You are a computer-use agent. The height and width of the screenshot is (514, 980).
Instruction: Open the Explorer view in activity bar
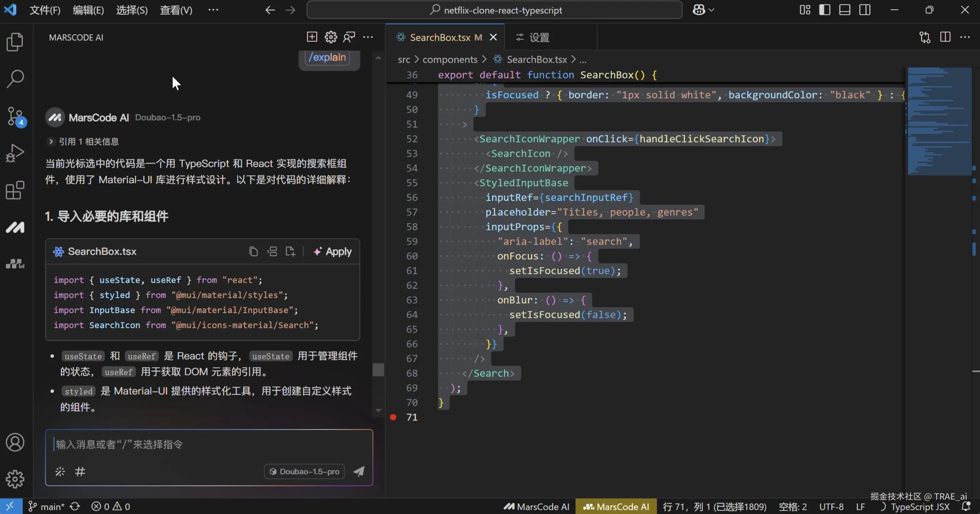tap(15, 42)
